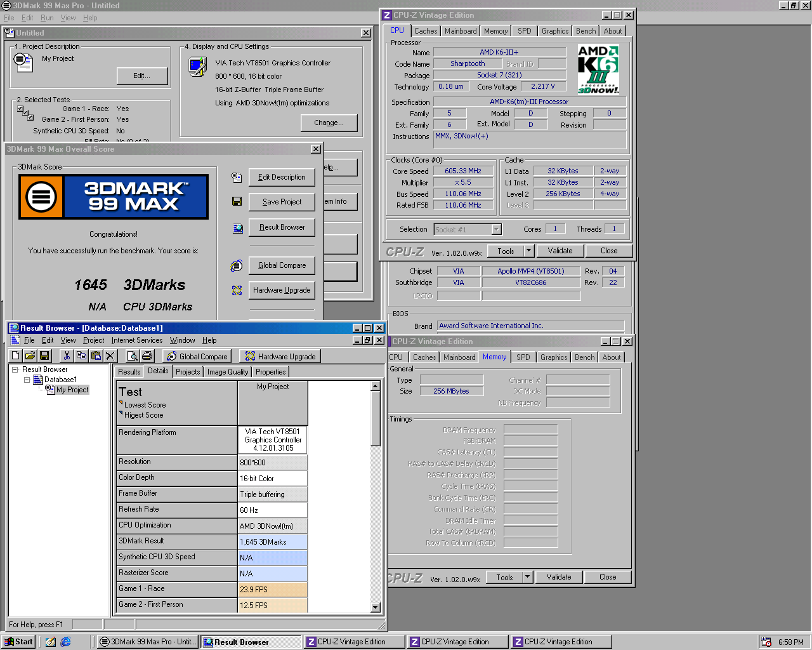Click the scroll up arrow in Details table
Viewport: 812px width, 650px height.
[376, 386]
